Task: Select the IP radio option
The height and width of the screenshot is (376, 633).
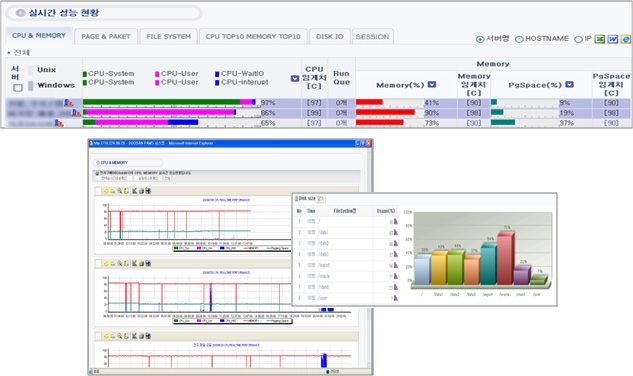Action: coord(579,39)
